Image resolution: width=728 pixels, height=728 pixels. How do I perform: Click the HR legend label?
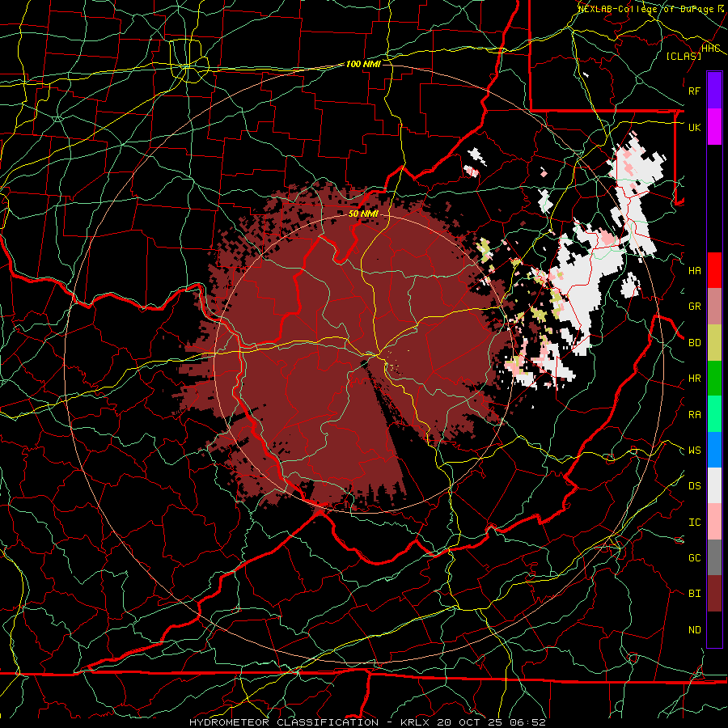[694, 379]
